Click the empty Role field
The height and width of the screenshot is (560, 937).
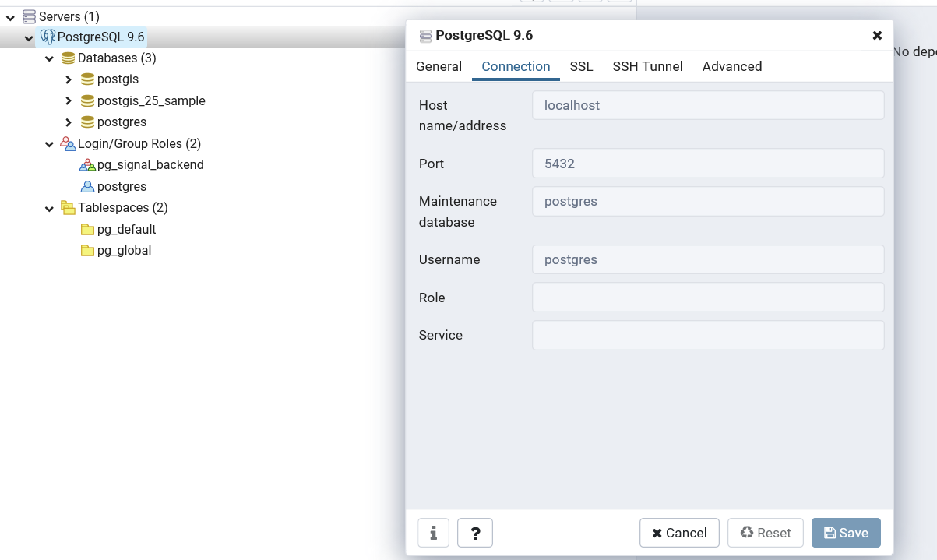point(708,297)
